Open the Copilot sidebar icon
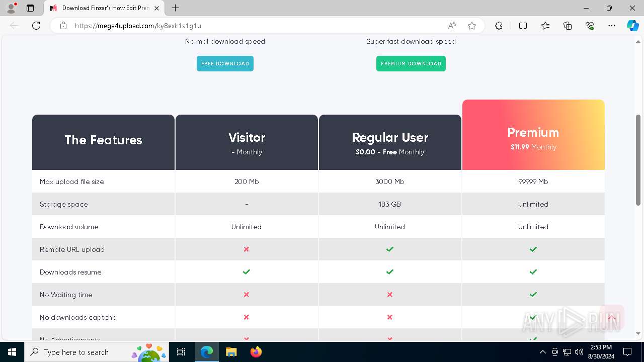 [632, 26]
